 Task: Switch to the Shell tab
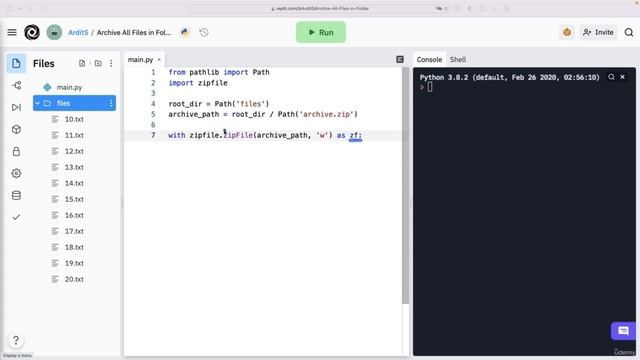click(458, 60)
